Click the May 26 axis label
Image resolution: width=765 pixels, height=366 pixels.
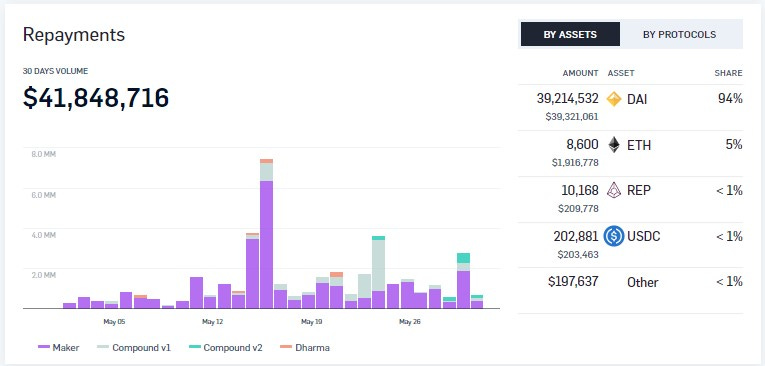[x=409, y=322]
